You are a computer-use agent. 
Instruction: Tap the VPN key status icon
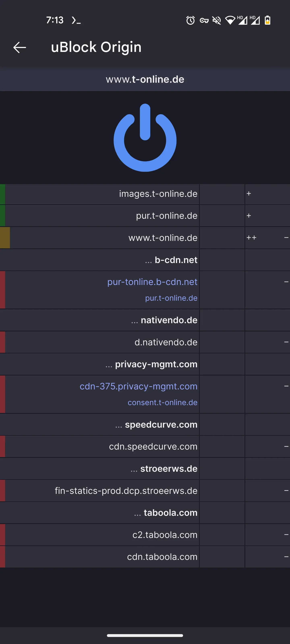coord(204,21)
